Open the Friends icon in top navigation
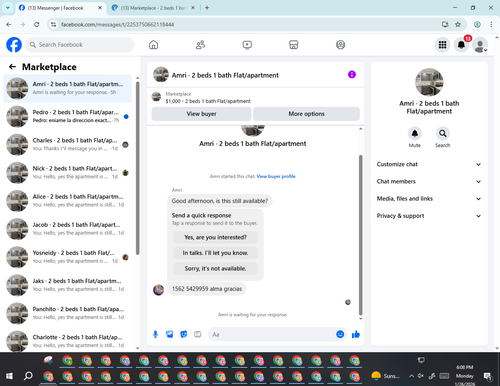This screenshot has height=386, width=500. tap(200, 45)
